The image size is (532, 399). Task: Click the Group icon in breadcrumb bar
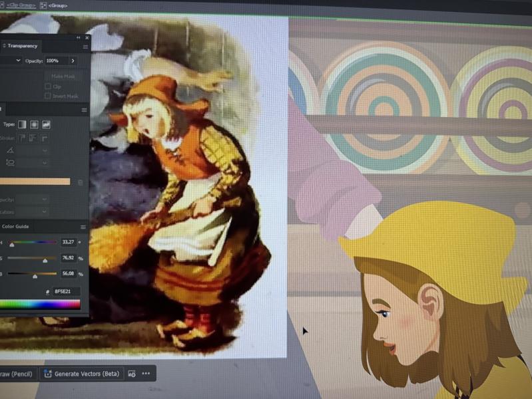tap(43, 5)
